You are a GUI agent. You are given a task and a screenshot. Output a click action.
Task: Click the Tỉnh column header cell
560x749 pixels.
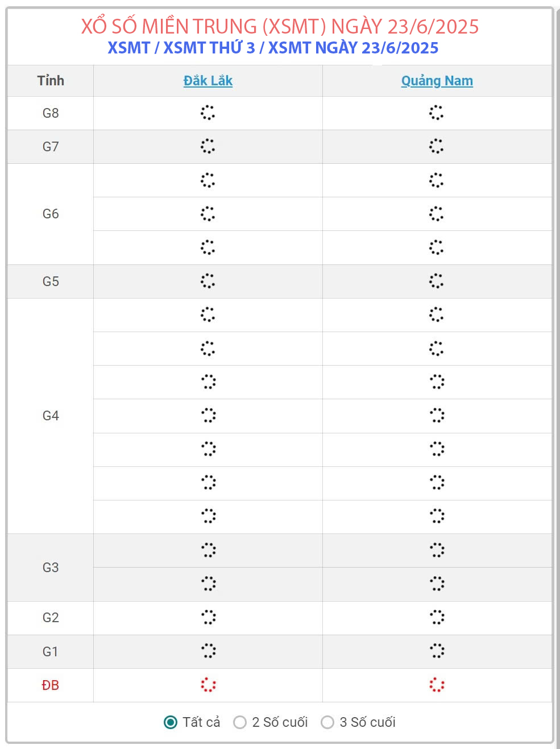[x=51, y=81]
